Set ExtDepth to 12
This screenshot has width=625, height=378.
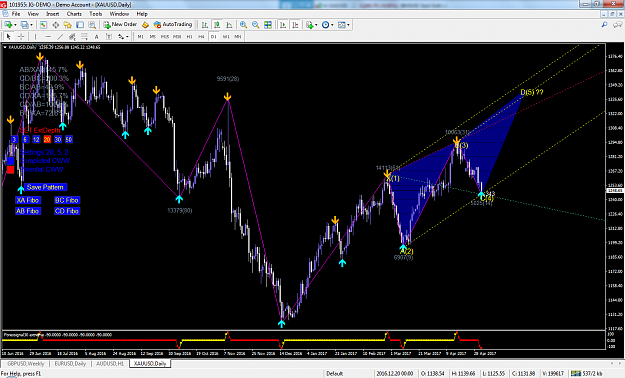(36, 139)
